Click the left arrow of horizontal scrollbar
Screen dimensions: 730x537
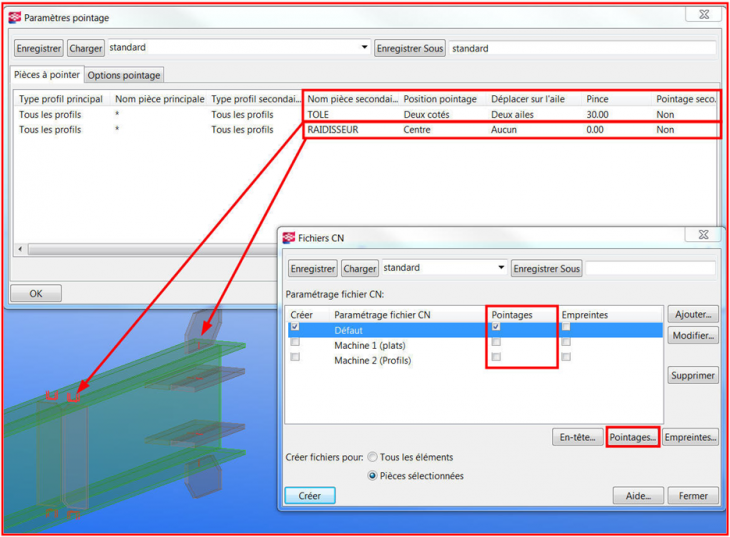pos(20,249)
